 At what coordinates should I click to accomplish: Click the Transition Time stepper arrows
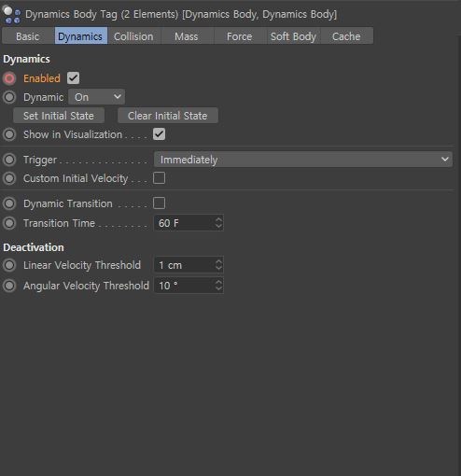[x=218, y=223]
